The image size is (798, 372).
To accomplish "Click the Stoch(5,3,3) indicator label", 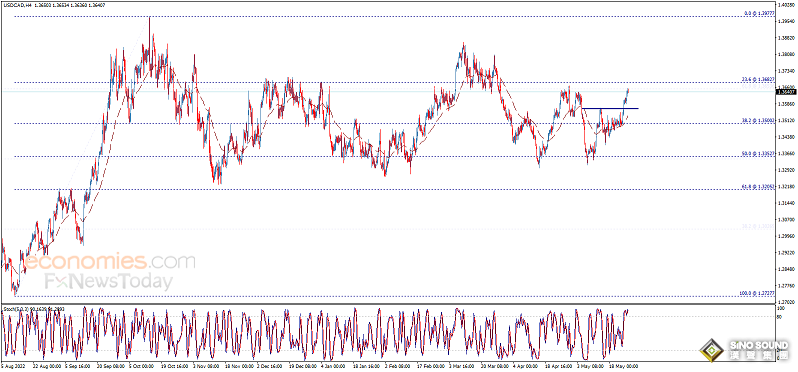I will point(15,309).
